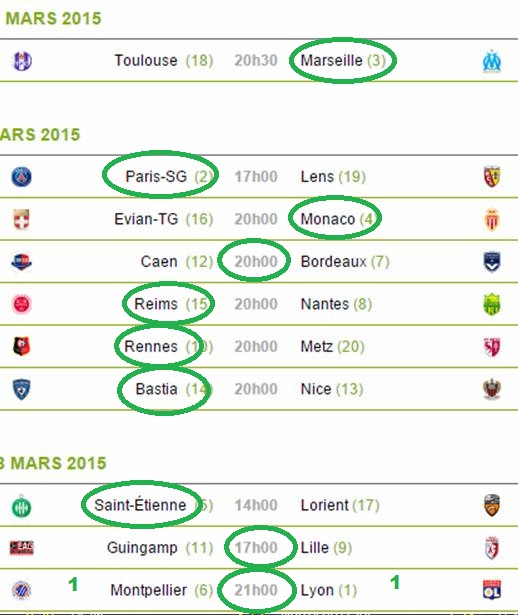Select the Lens club crest
Screen dimensions: 518x615
[x=492, y=176]
